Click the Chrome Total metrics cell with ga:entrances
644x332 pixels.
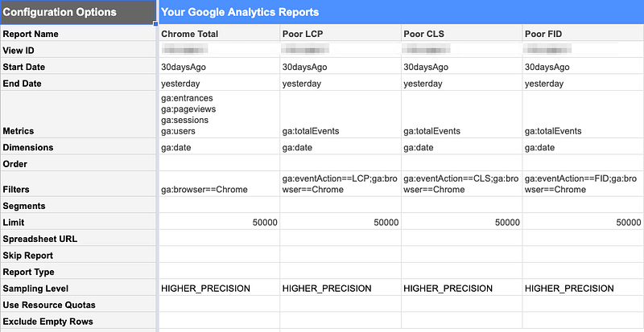click(x=219, y=114)
